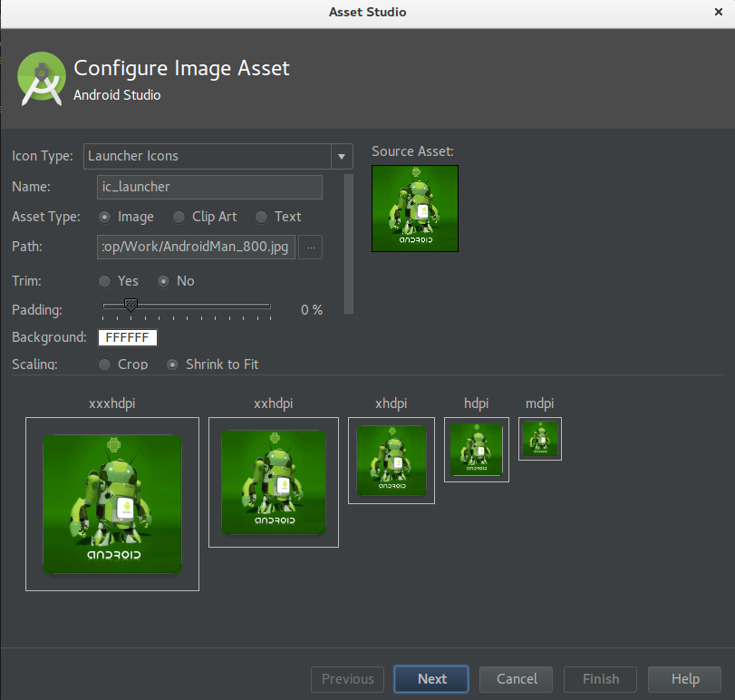The width and height of the screenshot is (735, 700).
Task: Click the options panel vertical scrollbar
Action: pyautogui.click(x=349, y=244)
